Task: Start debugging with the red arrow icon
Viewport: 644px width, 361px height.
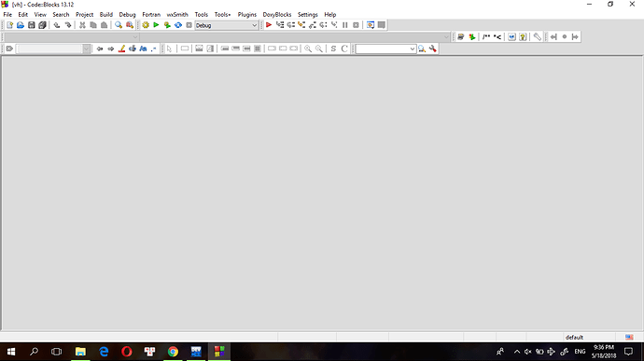Action: pyautogui.click(x=269, y=25)
